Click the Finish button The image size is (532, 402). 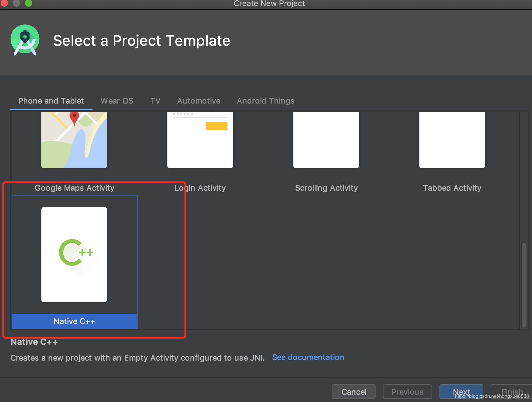click(x=512, y=392)
